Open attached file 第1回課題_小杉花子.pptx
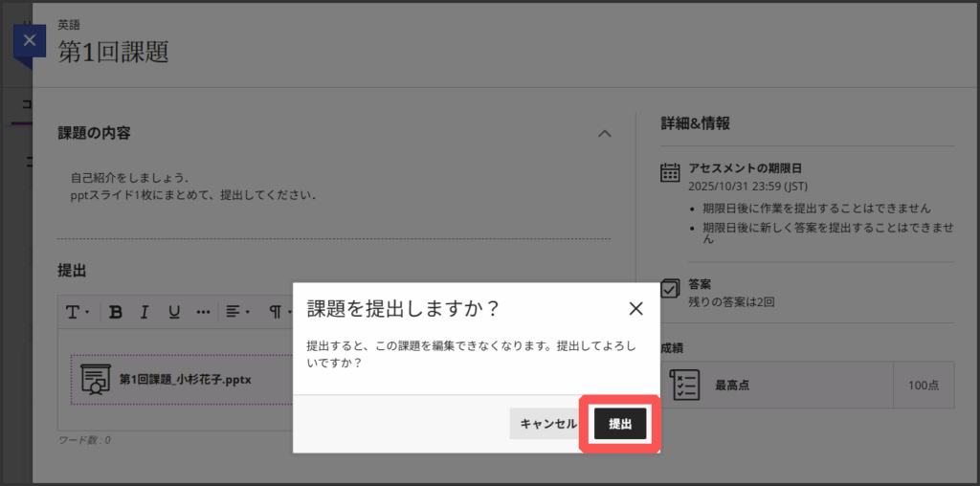 click(185, 379)
